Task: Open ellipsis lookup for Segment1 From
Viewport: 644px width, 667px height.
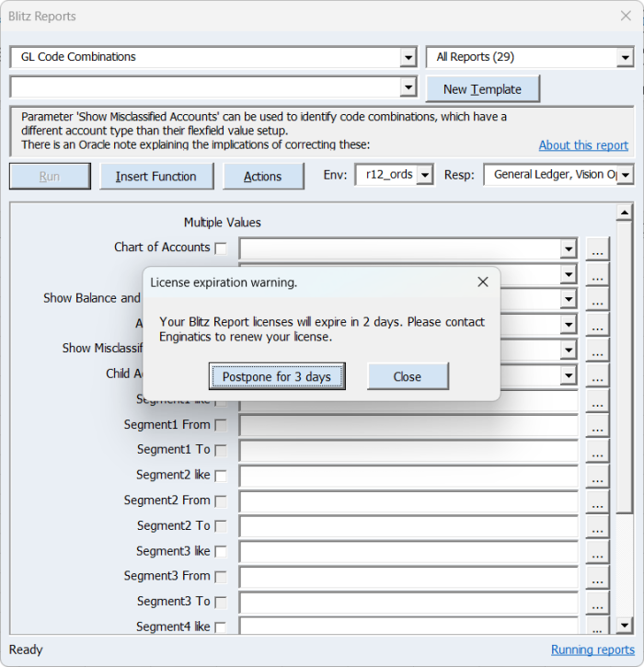Action: (x=597, y=426)
